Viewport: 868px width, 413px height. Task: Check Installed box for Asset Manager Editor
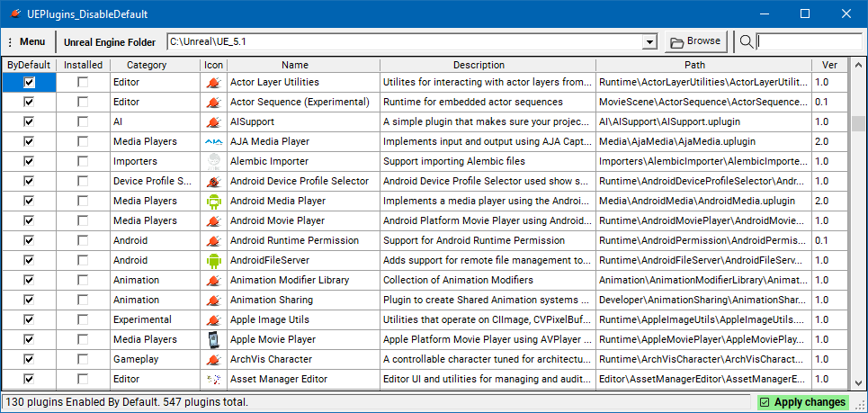click(x=83, y=379)
